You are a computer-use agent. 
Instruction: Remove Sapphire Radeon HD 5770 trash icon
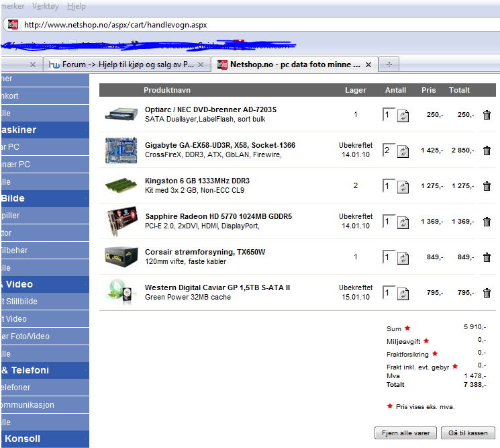(487, 222)
